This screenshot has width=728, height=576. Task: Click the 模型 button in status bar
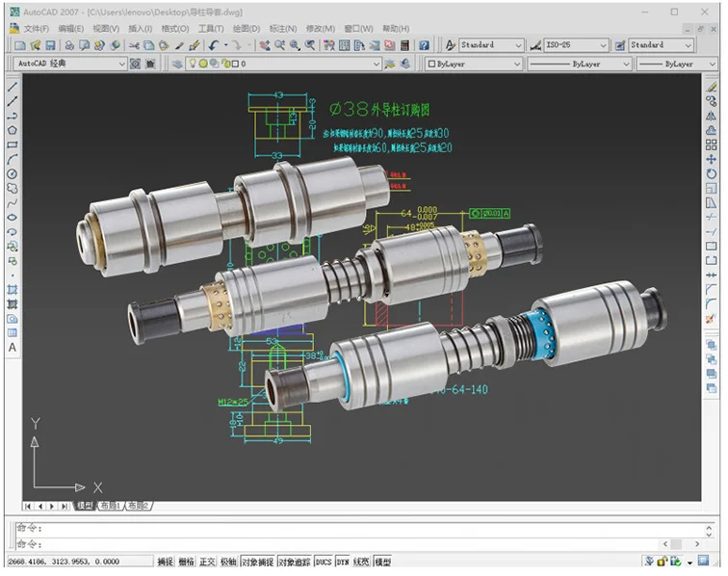coord(383,562)
